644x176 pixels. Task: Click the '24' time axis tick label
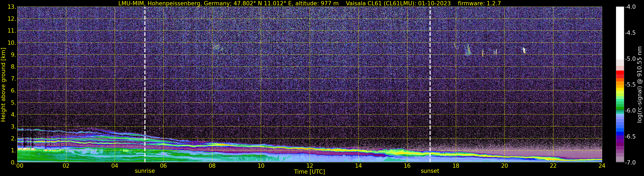coord(602,166)
